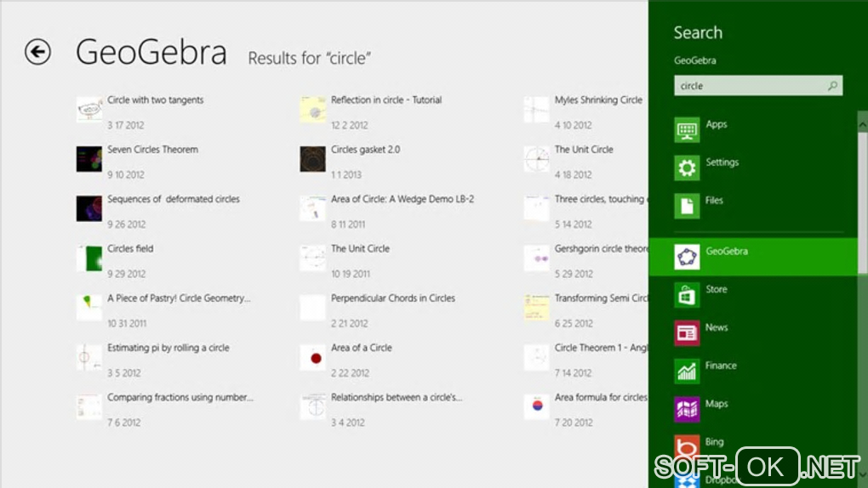Open 'Circles field' green thumbnail

(89, 258)
